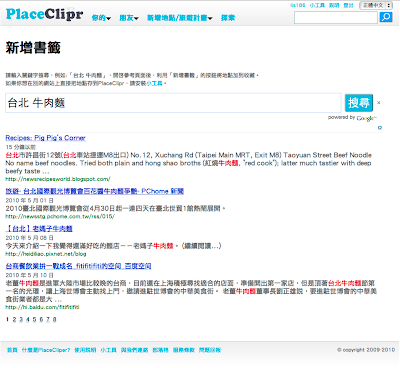Click the 新增書籤 page heading
Viewport: 400px width, 368px height.
33,48
